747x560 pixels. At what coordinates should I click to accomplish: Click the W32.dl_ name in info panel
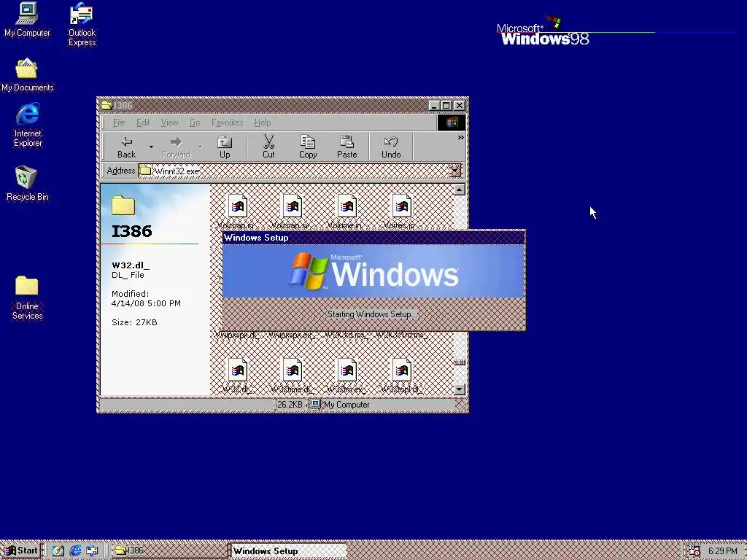pyautogui.click(x=130, y=265)
